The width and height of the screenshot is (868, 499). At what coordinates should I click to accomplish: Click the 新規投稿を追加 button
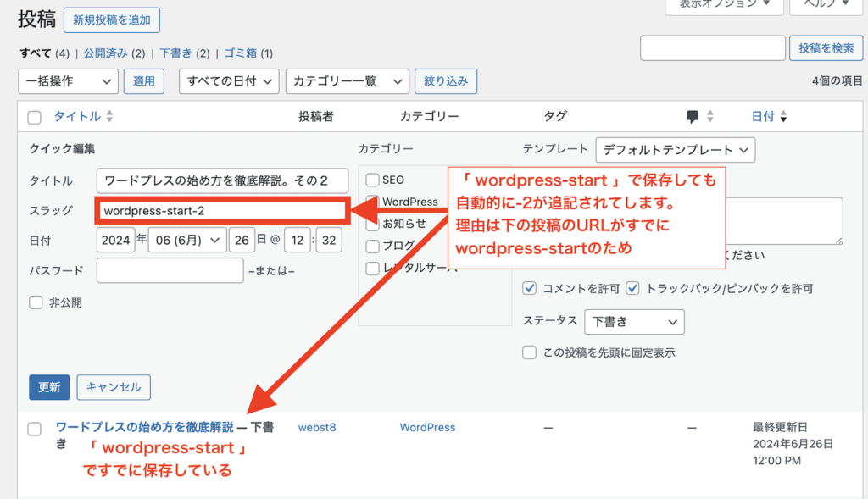pos(111,19)
